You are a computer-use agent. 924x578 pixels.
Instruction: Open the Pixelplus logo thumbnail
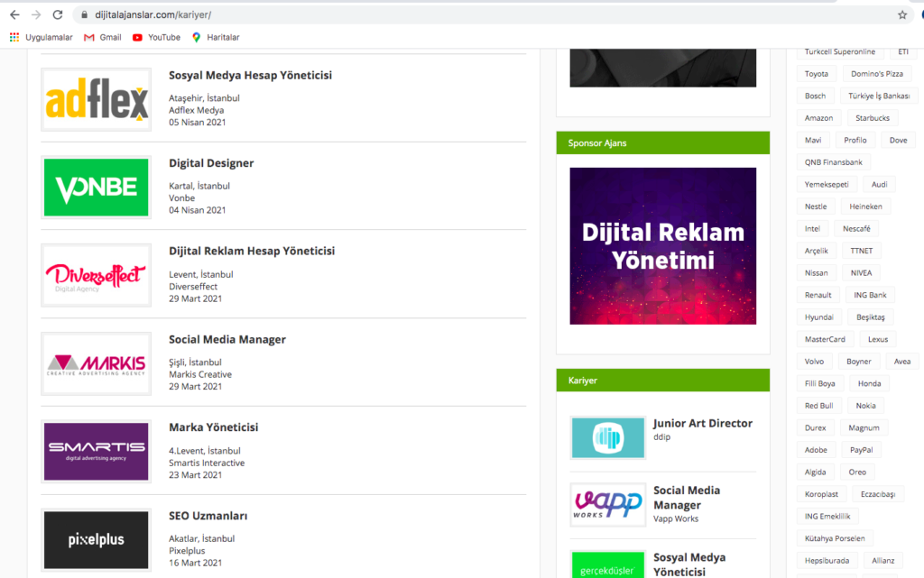97,539
